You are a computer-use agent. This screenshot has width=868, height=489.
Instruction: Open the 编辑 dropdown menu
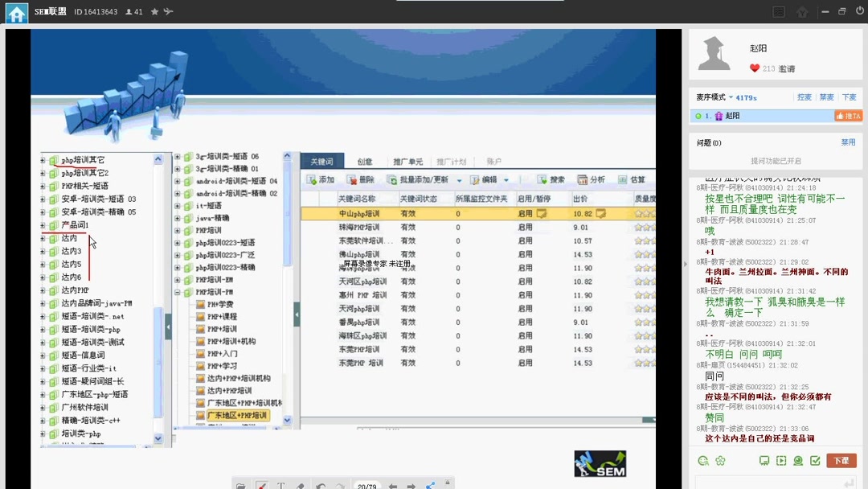tap(489, 180)
